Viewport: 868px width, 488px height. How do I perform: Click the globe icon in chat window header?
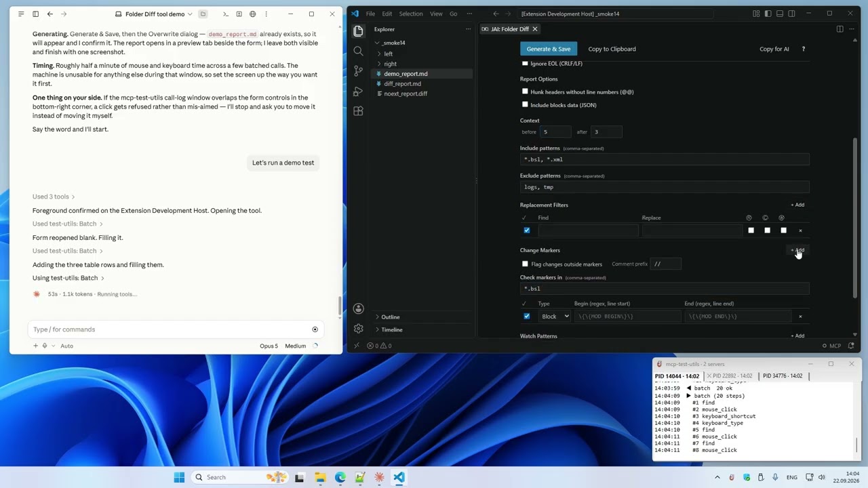[x=253, y=14]
